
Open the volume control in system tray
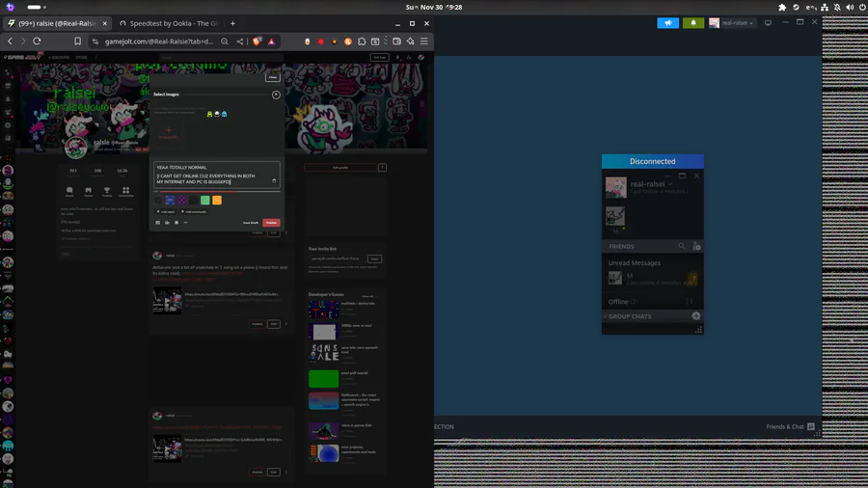tap(850, 7)
